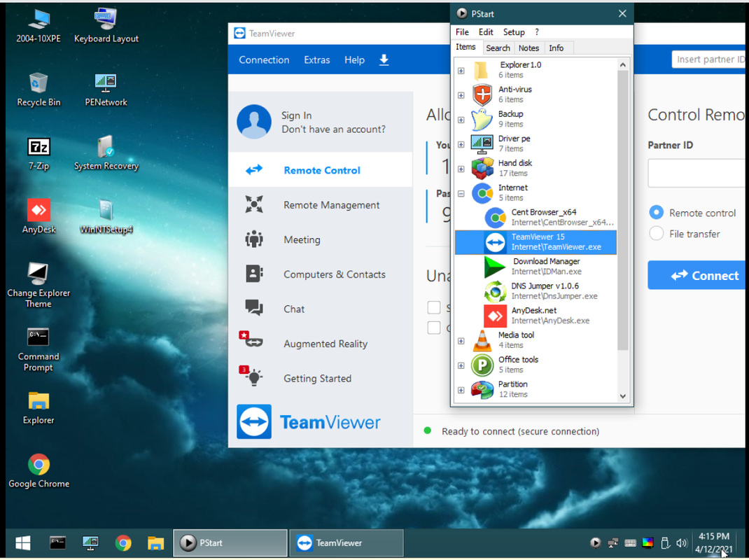Select Command Prompt desktop icon
This screenshot has width=749, height=560.
coord(38,350)
